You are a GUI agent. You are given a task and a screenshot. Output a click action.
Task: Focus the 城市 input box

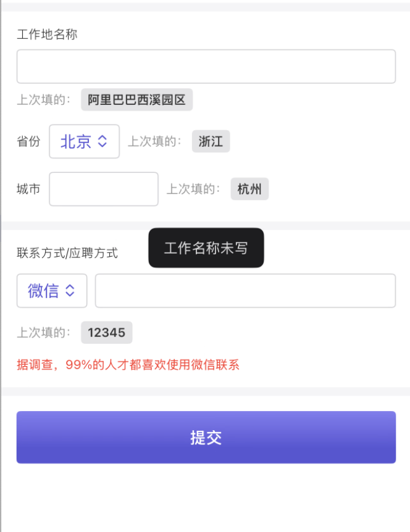104,189
